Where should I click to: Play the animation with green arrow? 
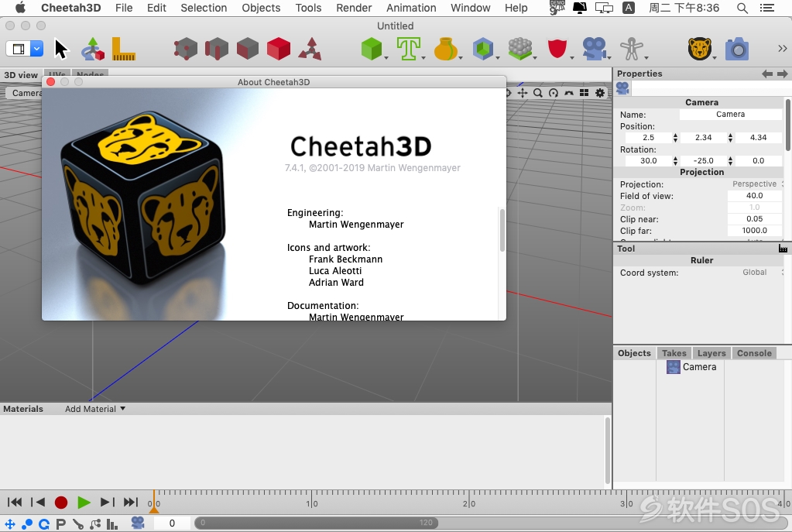point(84,503)
